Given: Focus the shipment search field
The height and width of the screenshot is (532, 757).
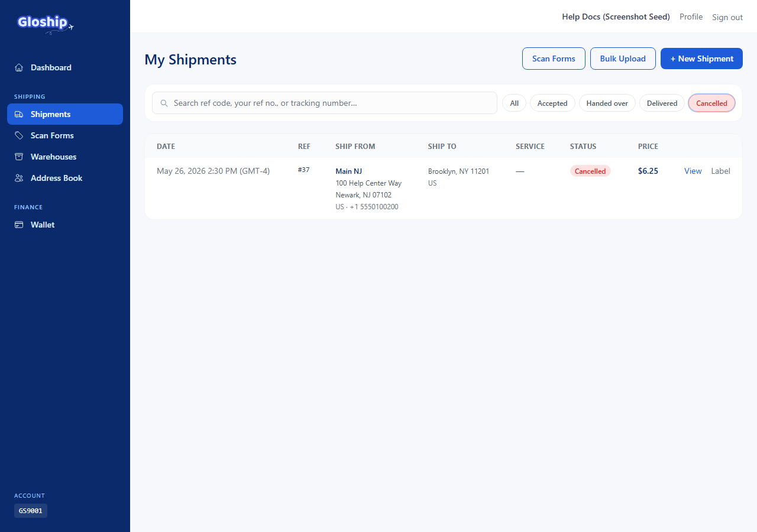Looking at the screenshot, I should 325,103.
